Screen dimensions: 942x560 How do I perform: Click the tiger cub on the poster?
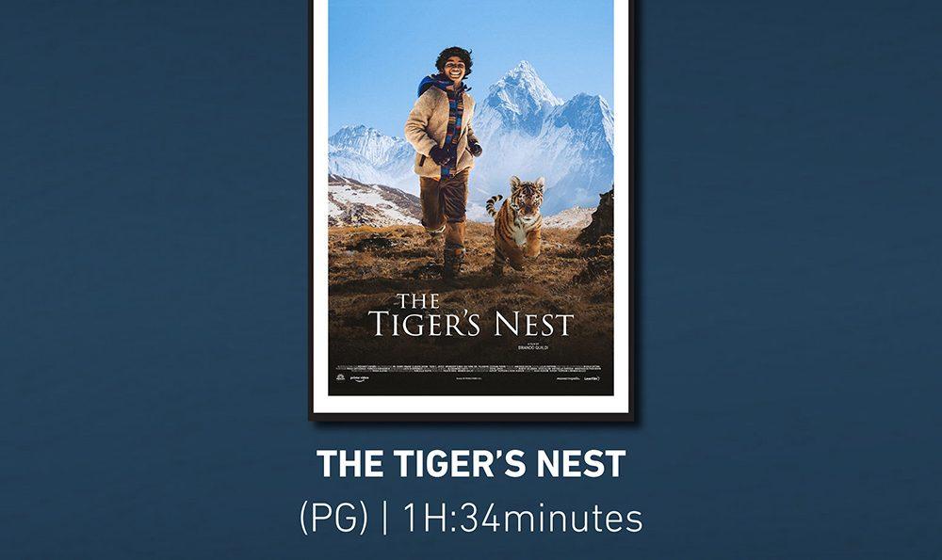(517, 223)
